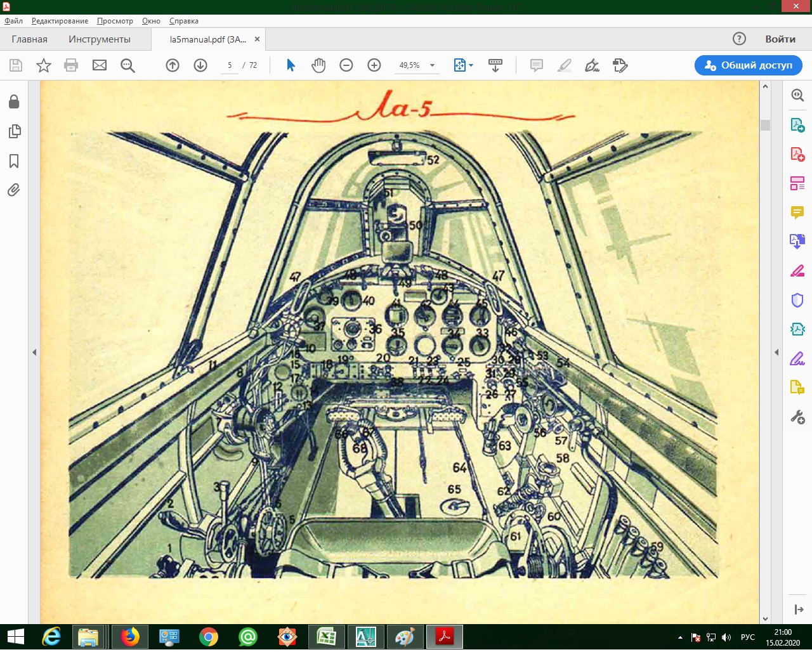Open the Page Thumbnails panel
This screenshot has width=812, height=652.
(x=14, y=131)
